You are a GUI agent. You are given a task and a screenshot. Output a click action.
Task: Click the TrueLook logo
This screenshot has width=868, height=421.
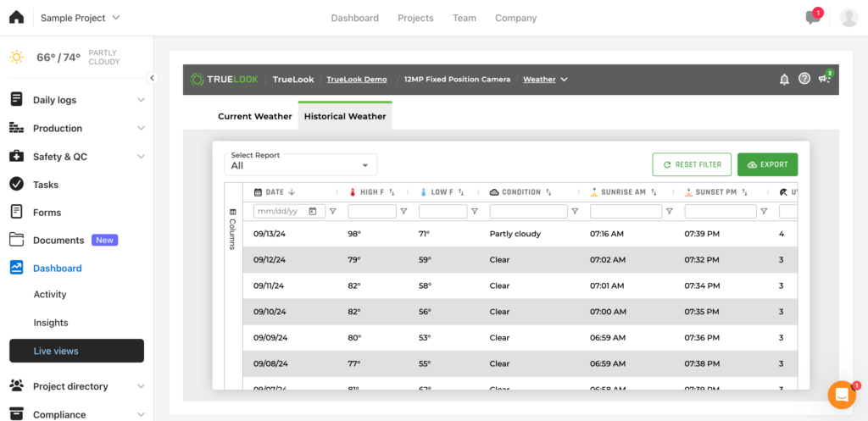click(224, 79)
